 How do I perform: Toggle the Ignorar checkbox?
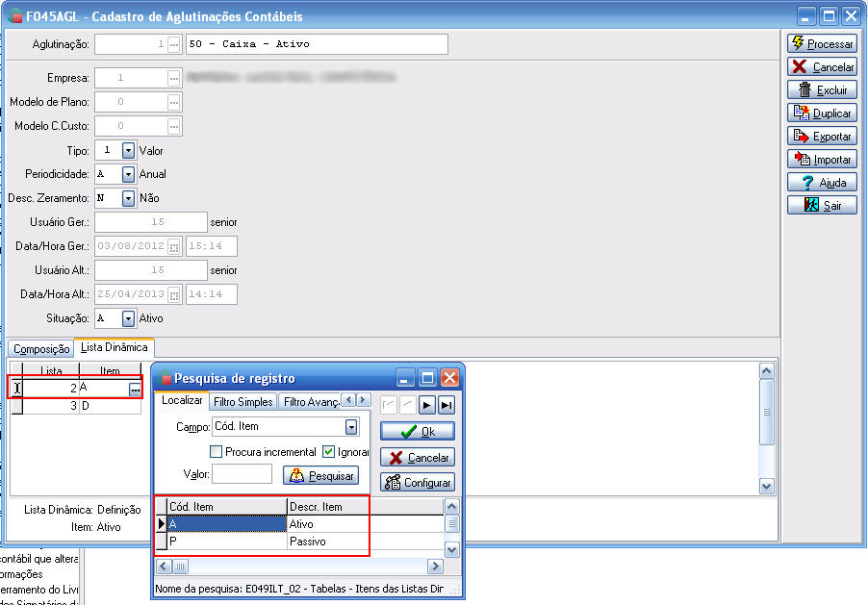(328, 452)
